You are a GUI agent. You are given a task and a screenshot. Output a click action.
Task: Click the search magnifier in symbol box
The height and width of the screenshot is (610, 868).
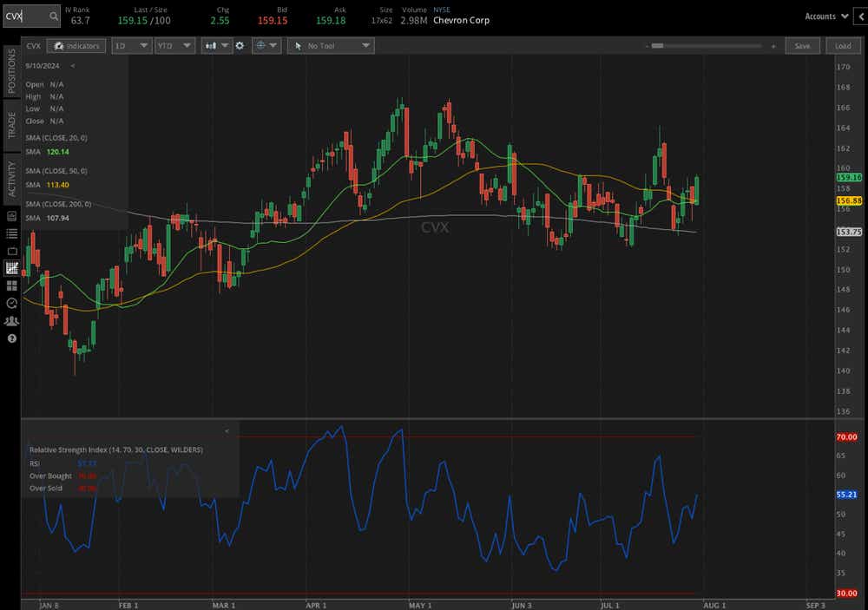(53, 16)
